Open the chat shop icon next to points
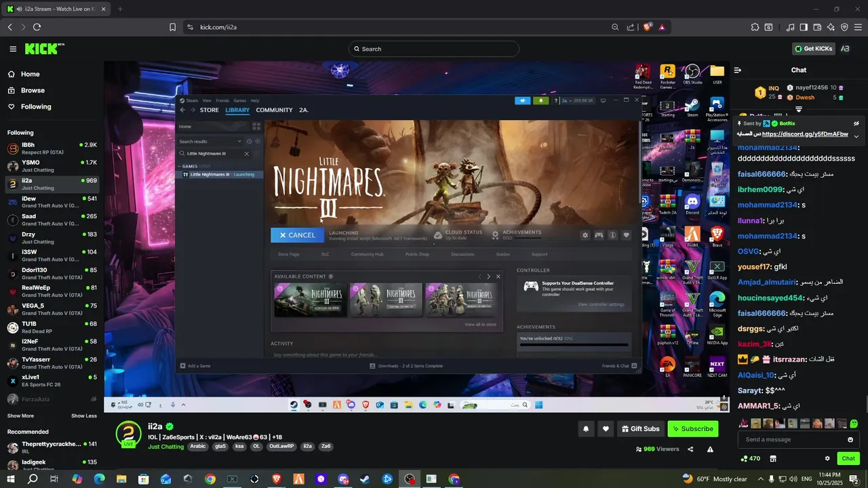868x488 pixels. (773, 458)
